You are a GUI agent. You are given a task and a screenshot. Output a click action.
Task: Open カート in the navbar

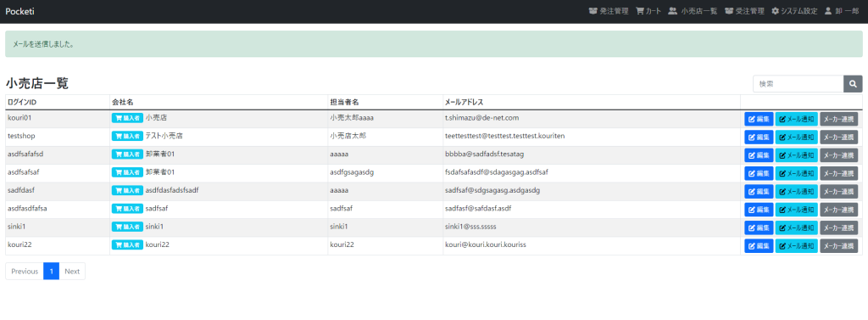click(x=648, y=11)
